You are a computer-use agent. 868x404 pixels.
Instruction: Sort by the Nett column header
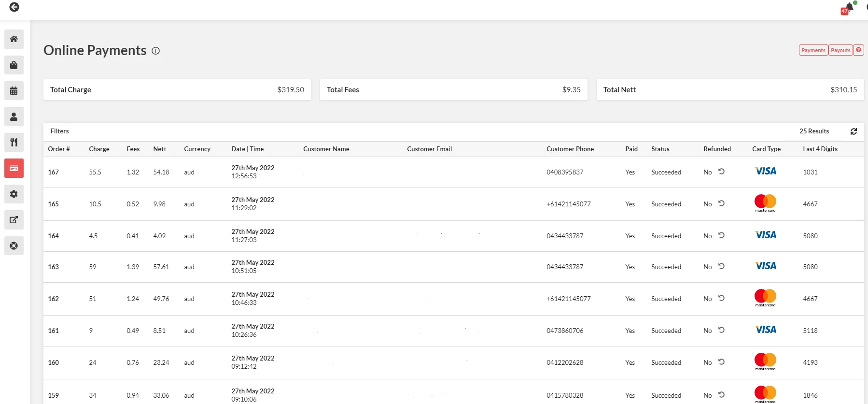point(160,149)
